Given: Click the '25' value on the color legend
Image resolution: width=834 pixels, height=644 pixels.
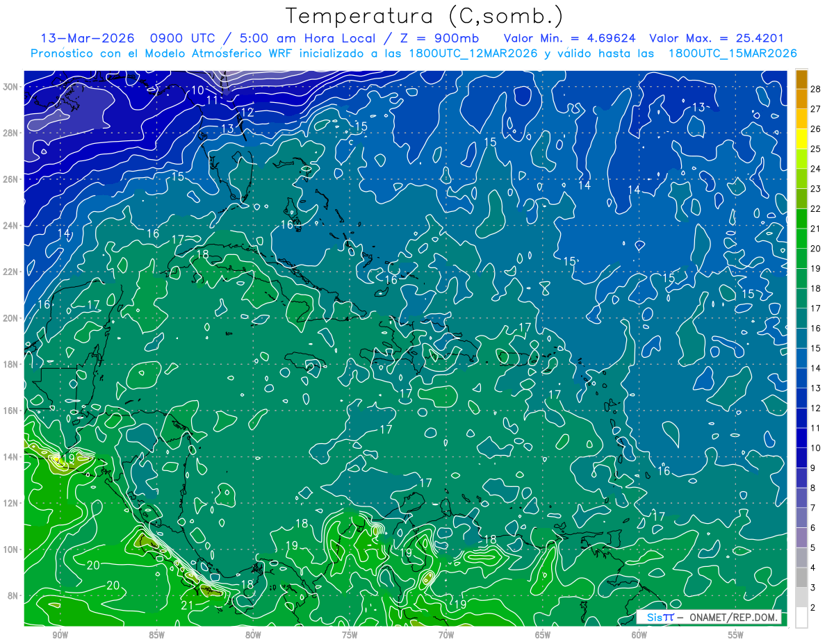Looking at the screenshot, I should tap(816, 149).
